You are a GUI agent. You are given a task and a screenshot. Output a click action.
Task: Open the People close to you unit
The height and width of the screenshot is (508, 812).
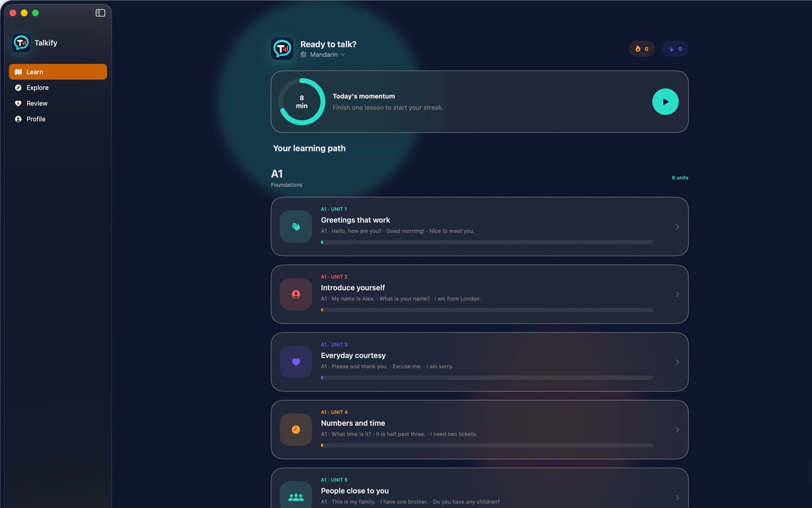click(480, 488)
